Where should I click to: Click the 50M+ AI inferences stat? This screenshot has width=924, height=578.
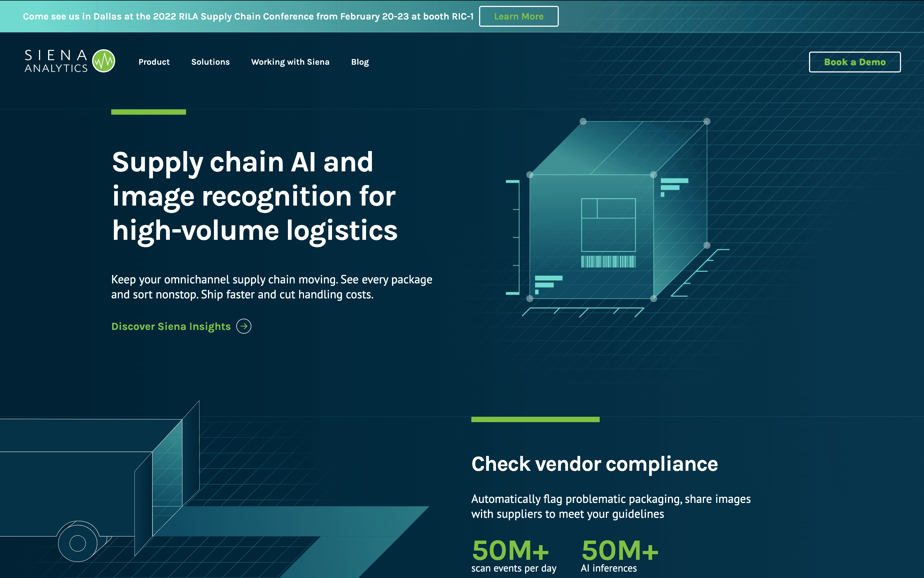pos(620,556)
